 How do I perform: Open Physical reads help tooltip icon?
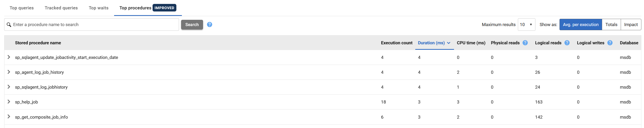coord(525,43)
